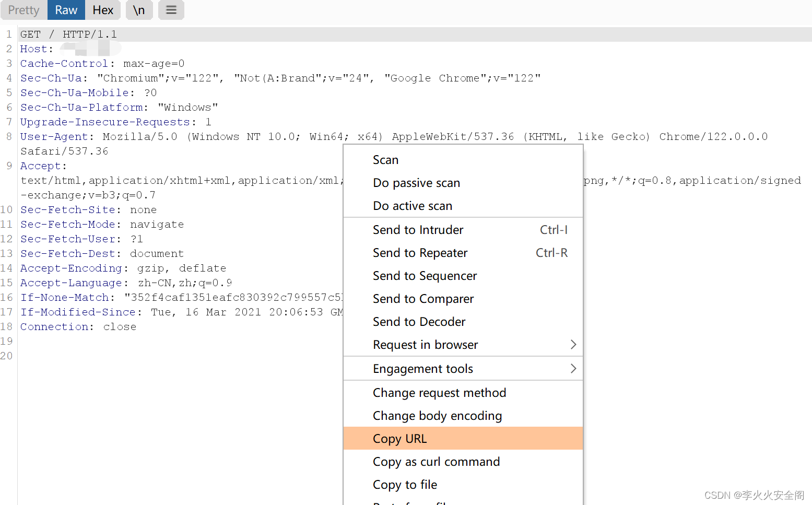The height and width of the screenshot is (505, 812).
Task: Click the Upgrade-Insecure-Requests header name
Action: [x=105, y=122]
